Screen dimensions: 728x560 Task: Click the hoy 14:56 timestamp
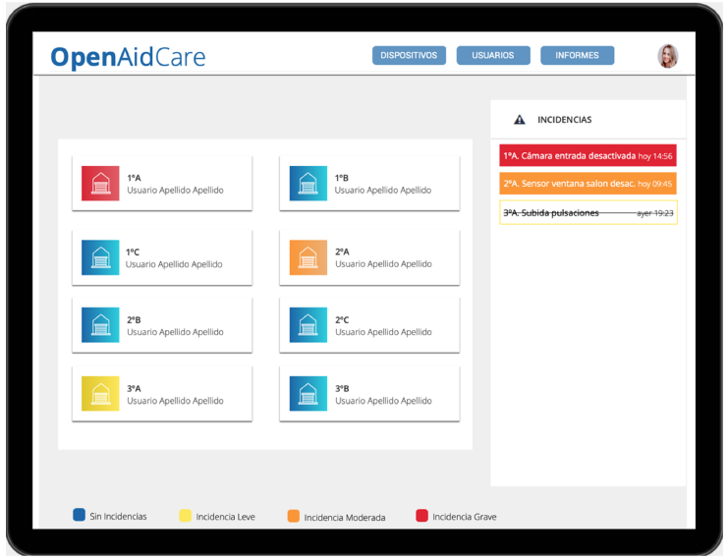[x=655, y=156]
